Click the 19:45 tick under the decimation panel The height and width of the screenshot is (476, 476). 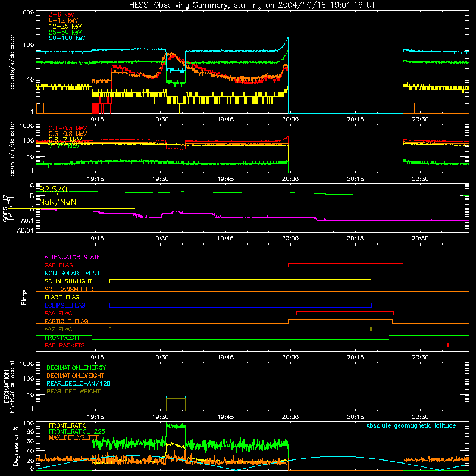coord(226,417)
